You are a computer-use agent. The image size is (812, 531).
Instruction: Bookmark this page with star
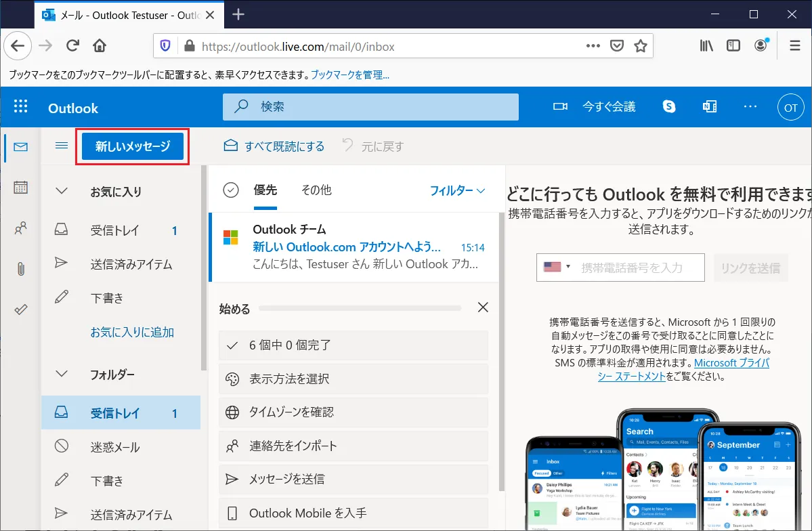[641, 46]
